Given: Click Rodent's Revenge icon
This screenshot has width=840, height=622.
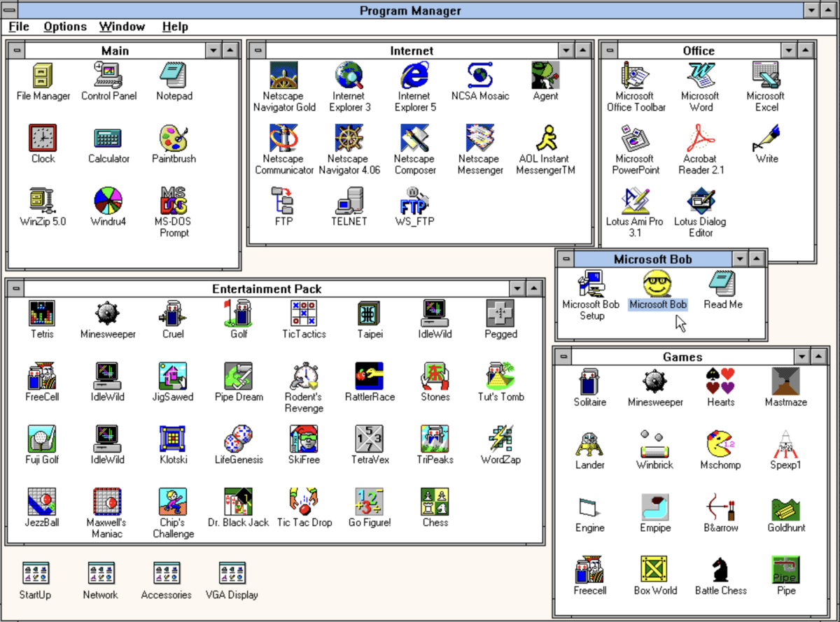Looking at the screenshot, I should 304,376.
